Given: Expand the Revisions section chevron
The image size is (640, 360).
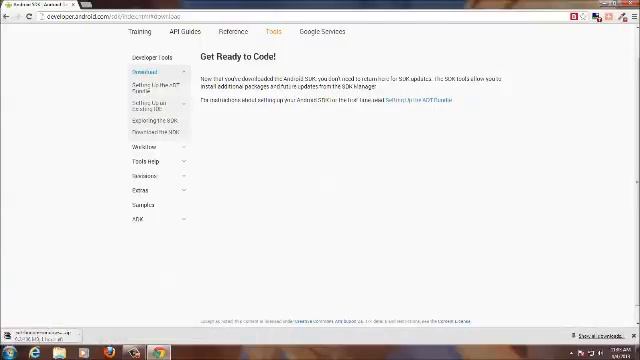Looking at the screenshot, I should click(x=184, y=176).
